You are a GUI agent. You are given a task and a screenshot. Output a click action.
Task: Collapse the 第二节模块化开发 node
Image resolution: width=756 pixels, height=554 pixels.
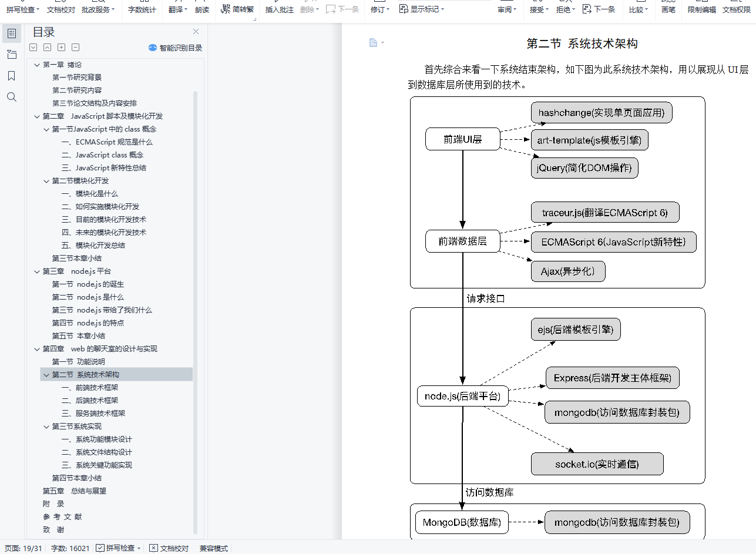(46, 181)
